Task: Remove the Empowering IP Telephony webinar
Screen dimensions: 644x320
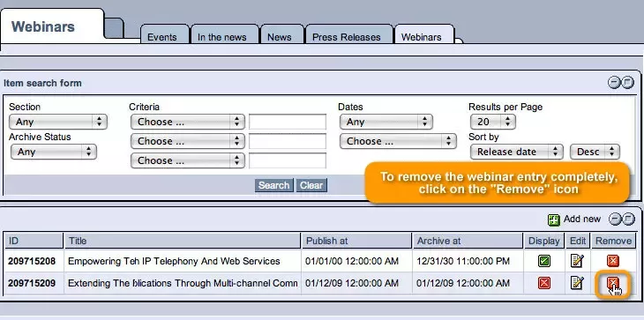Action: pyautogui.click(x=613, y=261)
